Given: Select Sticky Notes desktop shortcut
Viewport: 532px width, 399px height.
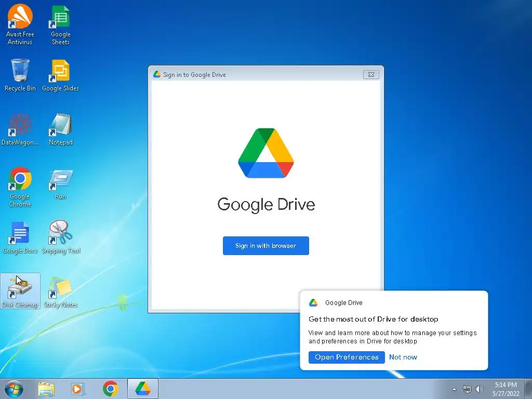Looking at the screenshot, I should point(60,292).
